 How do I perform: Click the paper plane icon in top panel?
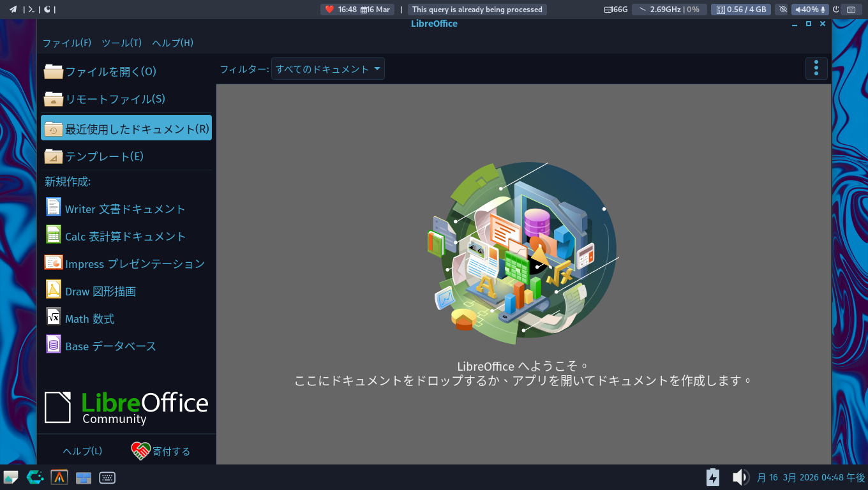point(13,10)
